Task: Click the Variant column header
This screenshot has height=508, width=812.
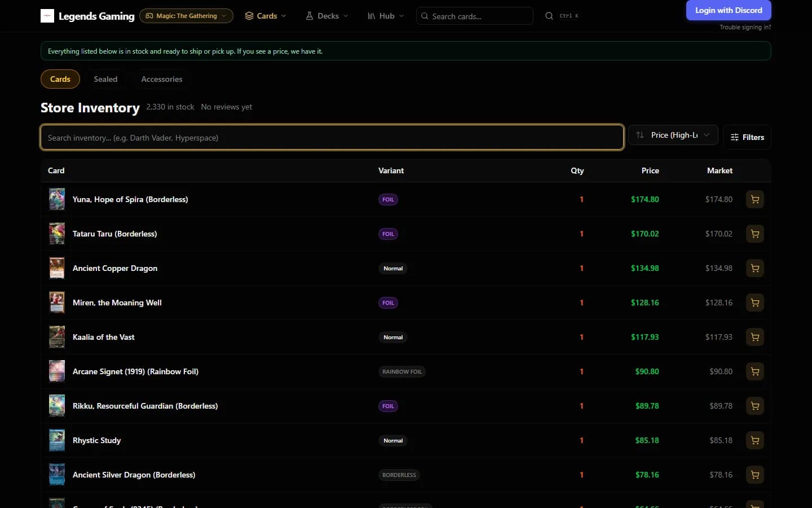Action: (391, 170)
